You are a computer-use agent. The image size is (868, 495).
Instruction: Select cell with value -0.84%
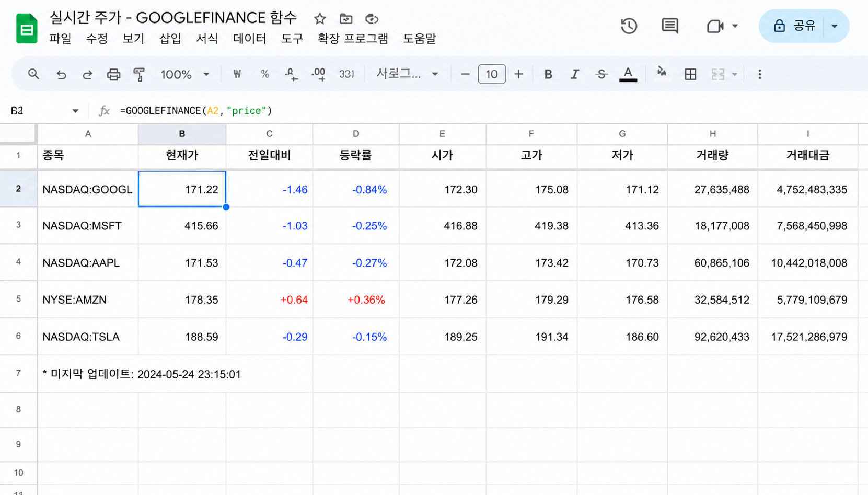[356, 189]
